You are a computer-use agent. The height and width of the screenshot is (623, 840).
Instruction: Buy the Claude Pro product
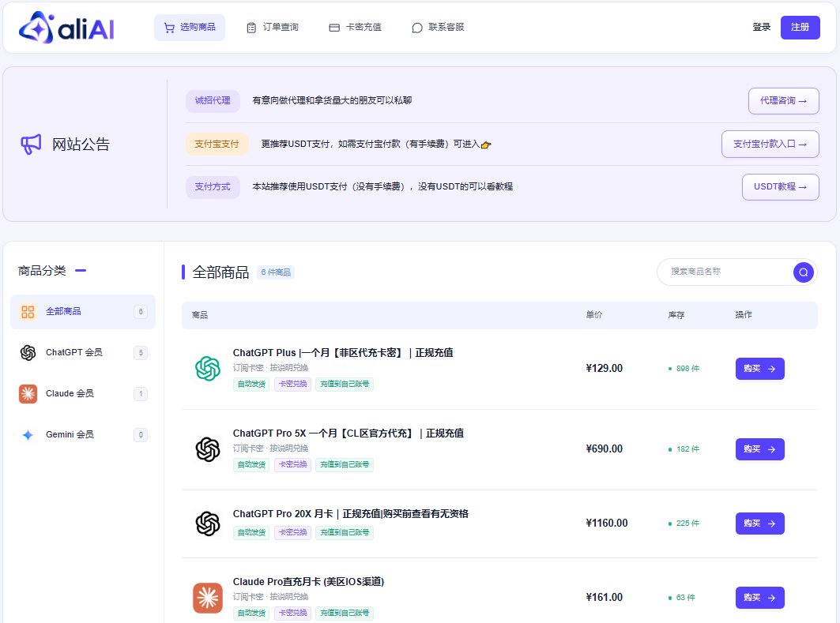[x=759, y=598]
